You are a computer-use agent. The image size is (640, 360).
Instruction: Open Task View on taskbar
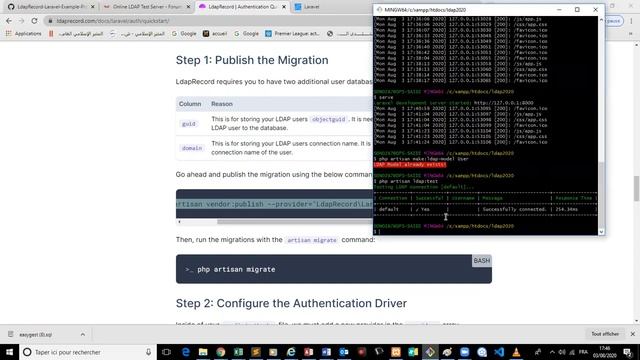coord(166,352)
